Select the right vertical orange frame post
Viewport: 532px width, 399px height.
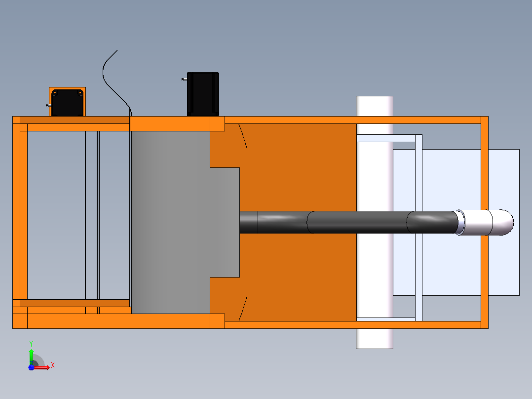click(485, 222)
